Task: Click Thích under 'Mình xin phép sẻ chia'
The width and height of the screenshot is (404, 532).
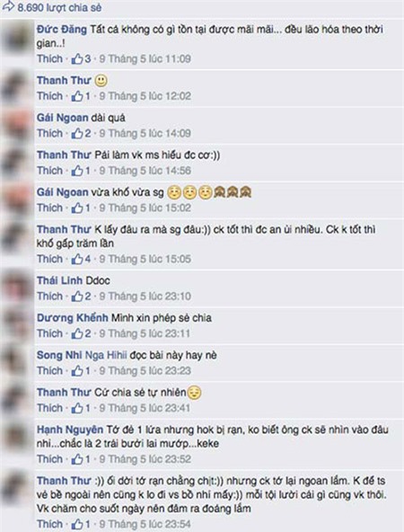Action: 49,333
